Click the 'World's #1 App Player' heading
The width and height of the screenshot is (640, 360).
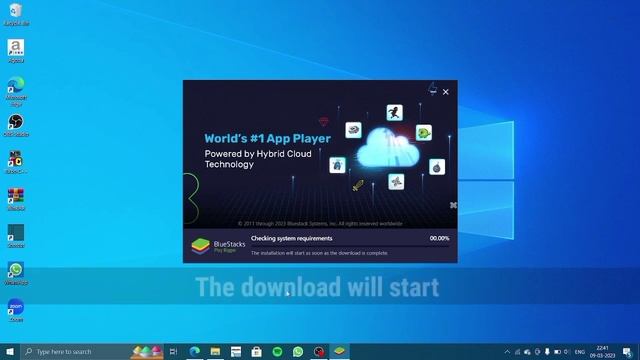click(x=267, y=138)
